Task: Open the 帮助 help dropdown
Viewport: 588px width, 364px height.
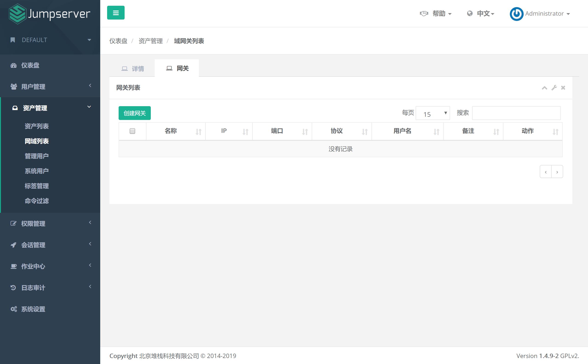Action: (442, 14)
